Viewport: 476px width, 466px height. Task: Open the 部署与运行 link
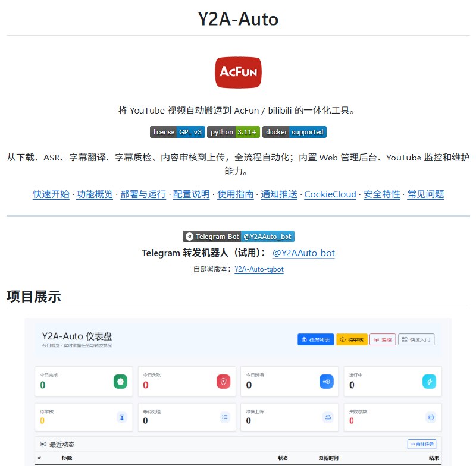pyautogui.click(x=143, y=194)
